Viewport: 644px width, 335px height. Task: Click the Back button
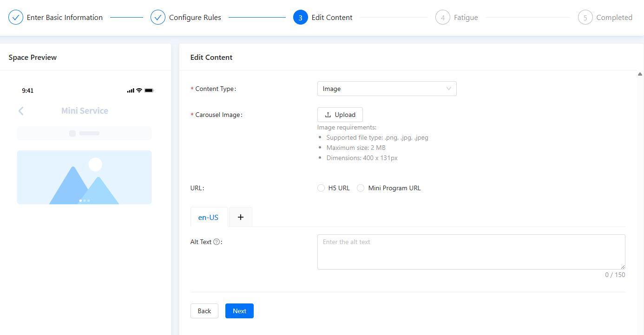coord(204,311)
